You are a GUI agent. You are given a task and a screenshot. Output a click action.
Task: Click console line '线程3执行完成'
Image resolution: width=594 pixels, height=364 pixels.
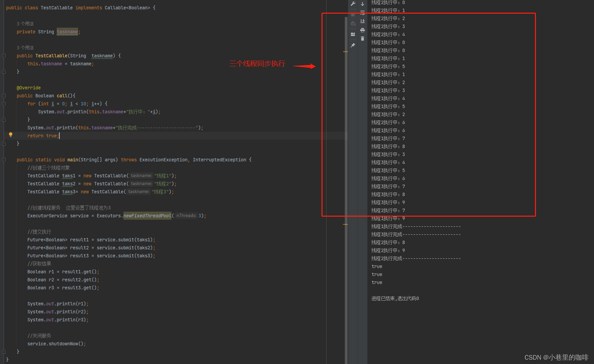(416, 234)
